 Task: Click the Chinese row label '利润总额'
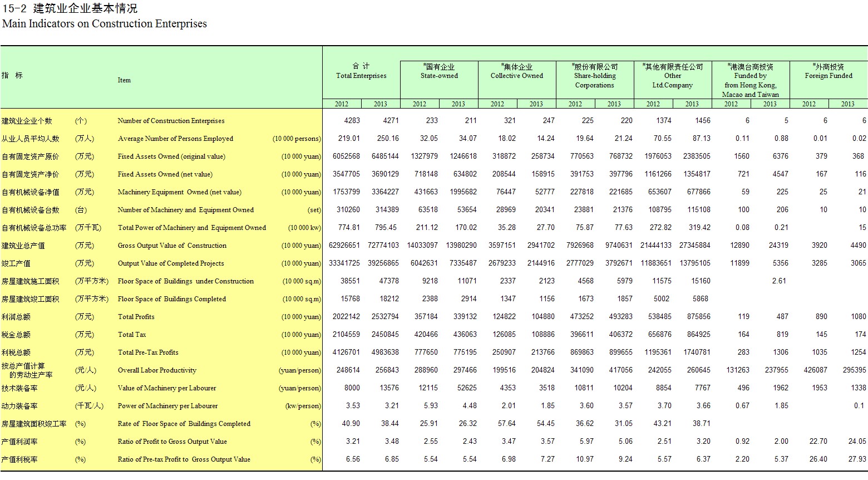pos(16,317)
